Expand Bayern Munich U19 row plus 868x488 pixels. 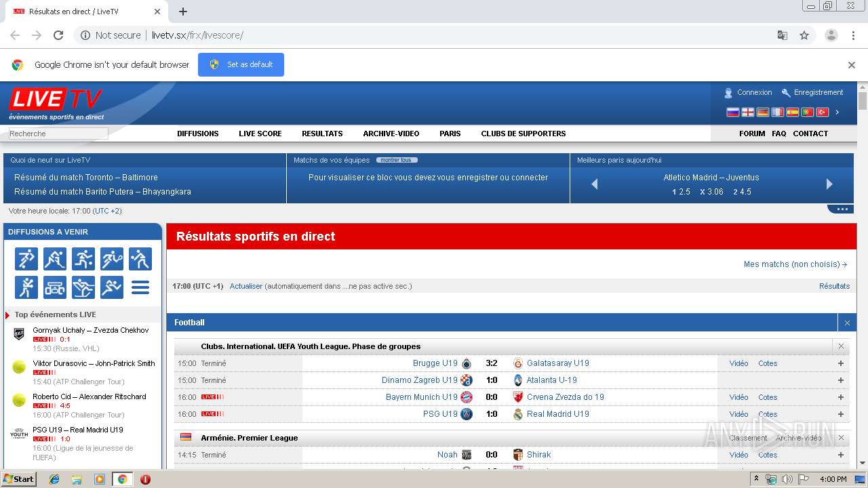(841, 397)
